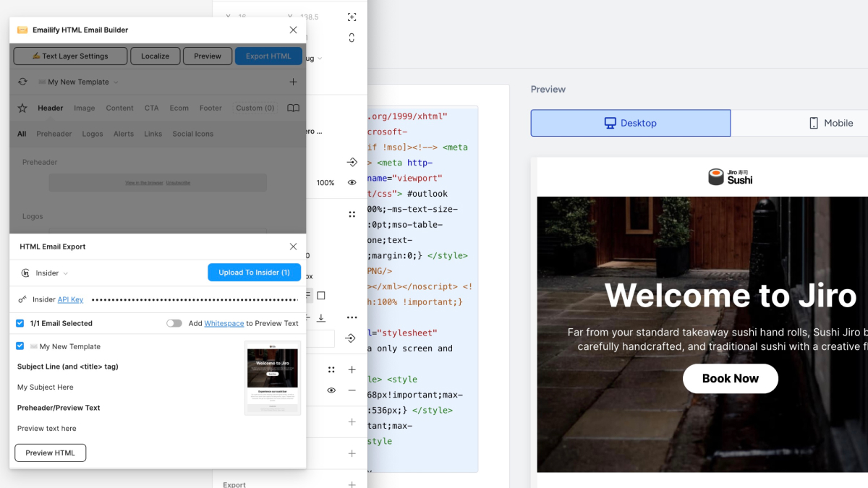Screen dimensions: 868x488
Task: Switch to the Image tab
Action: pos(85,108)
